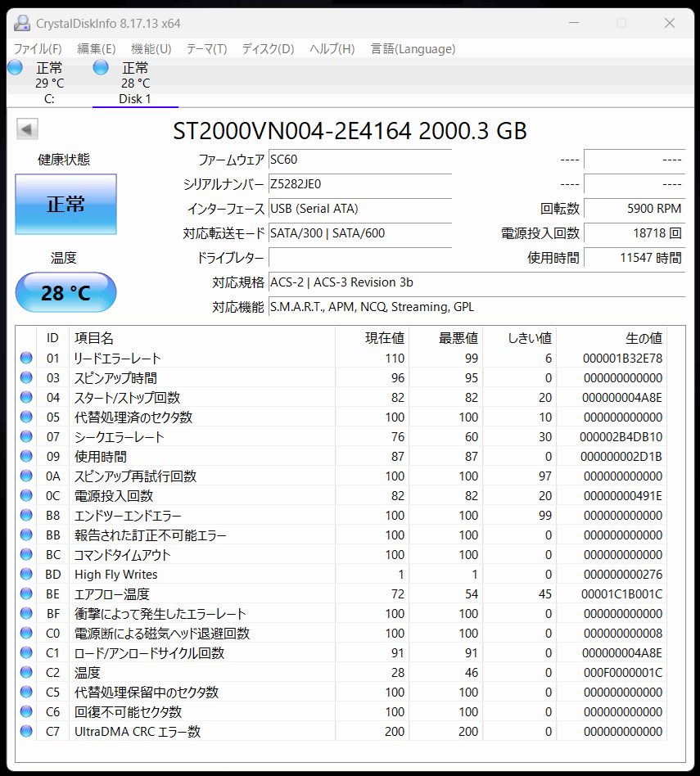Viewport: 700px width, 776px height.
Task: Click status orb for attribute C2 温度
Action: [x=26, y=672]
